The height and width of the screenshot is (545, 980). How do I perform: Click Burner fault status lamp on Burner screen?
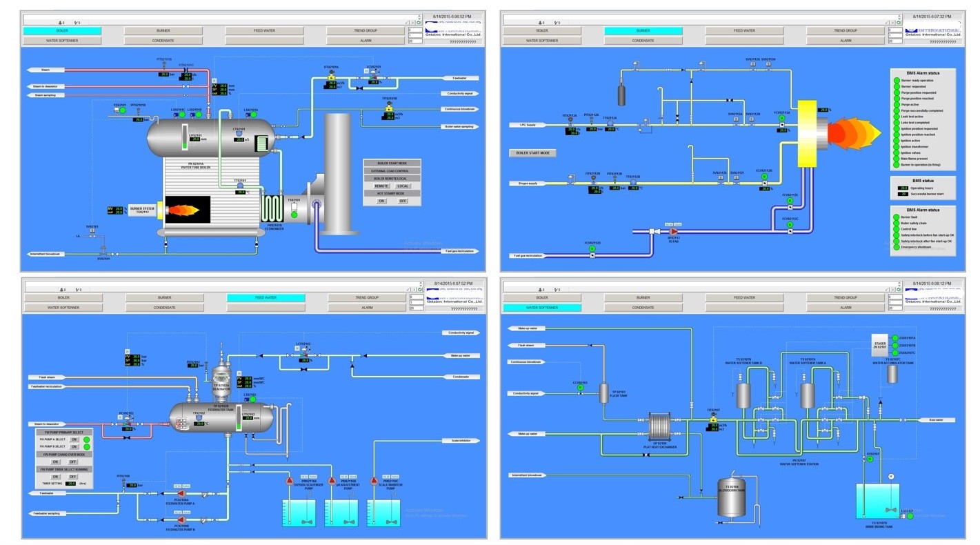(897, 217)
